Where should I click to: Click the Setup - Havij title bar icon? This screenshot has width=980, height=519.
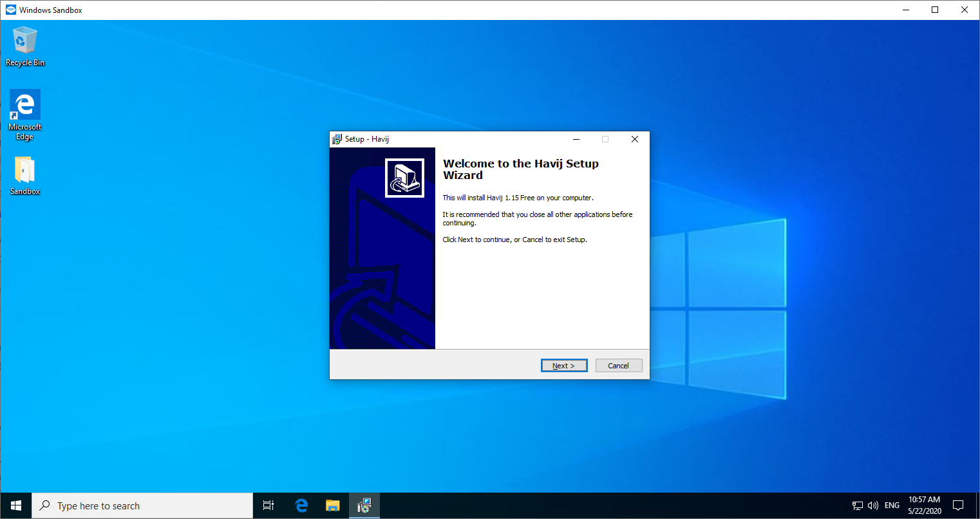tap(337, 139)
